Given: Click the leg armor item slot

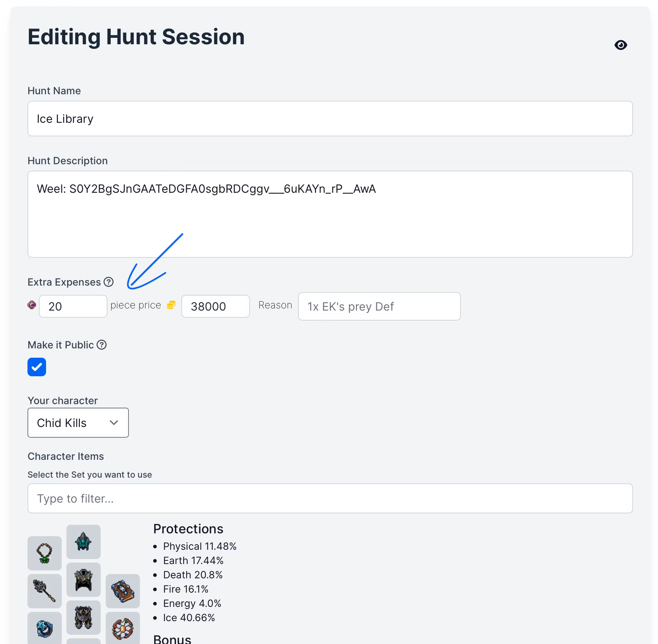Looking at the screenshot, I should point(84,617).
